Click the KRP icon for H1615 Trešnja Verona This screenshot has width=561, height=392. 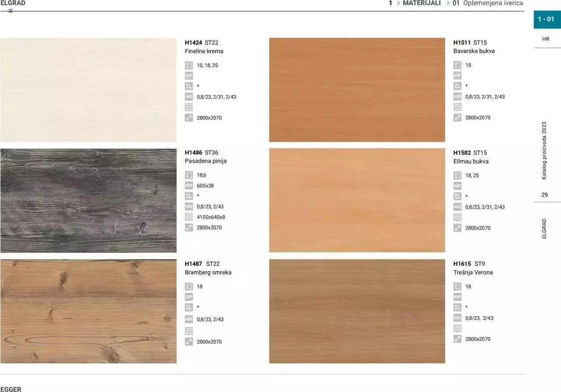pos(457,297)
